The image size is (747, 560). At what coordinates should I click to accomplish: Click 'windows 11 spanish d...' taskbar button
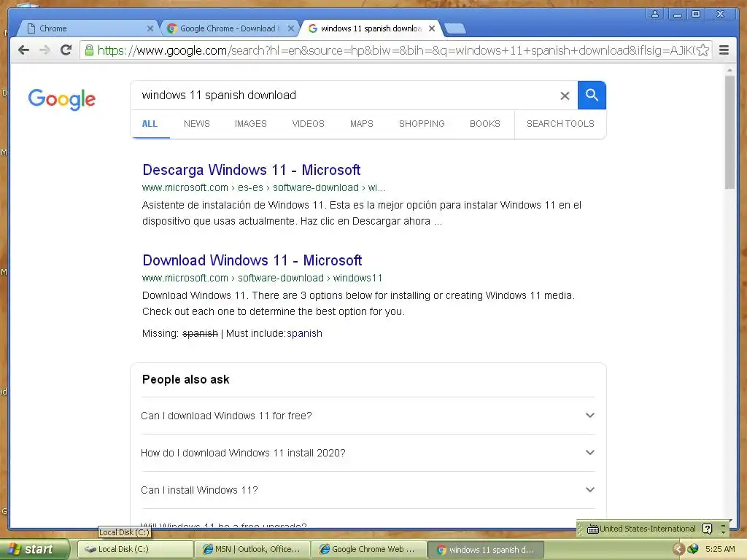486,550
